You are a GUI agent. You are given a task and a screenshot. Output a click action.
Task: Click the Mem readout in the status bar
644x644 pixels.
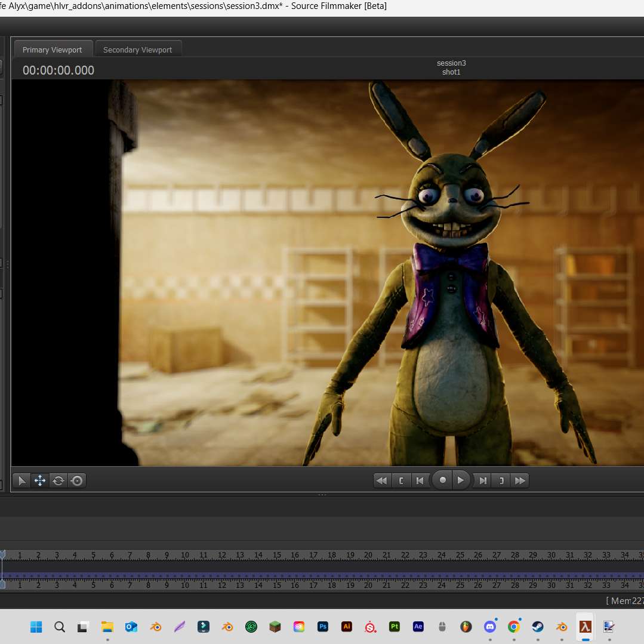tap(625, 601)
